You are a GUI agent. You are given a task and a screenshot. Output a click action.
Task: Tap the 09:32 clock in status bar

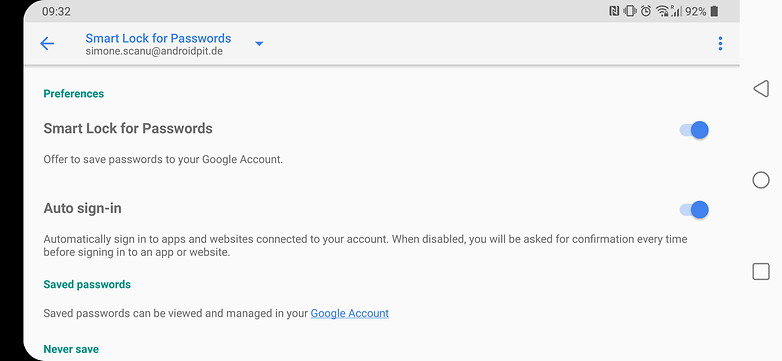point(56,11)
